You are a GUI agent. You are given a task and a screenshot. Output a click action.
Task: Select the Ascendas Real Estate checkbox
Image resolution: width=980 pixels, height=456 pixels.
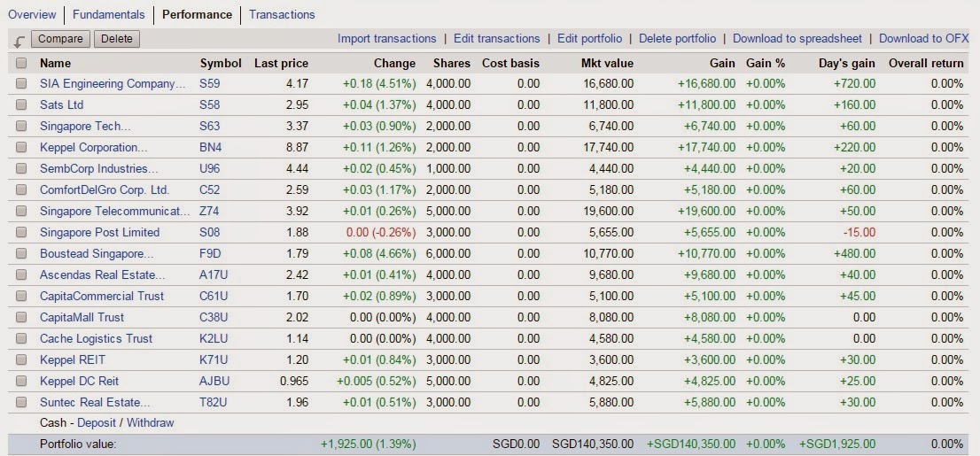tap(21, 274)
